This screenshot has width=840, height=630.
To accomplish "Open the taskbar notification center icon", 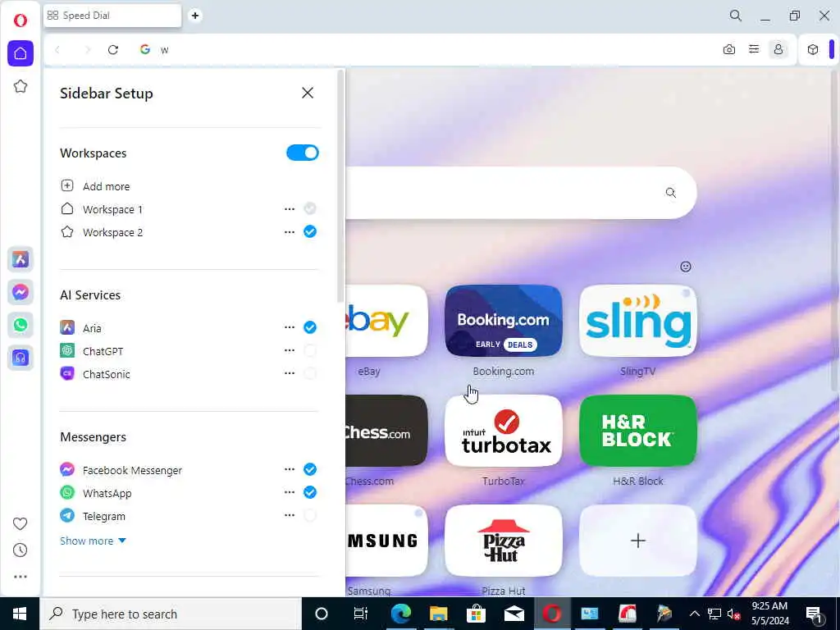I will [x=814, y=614].
